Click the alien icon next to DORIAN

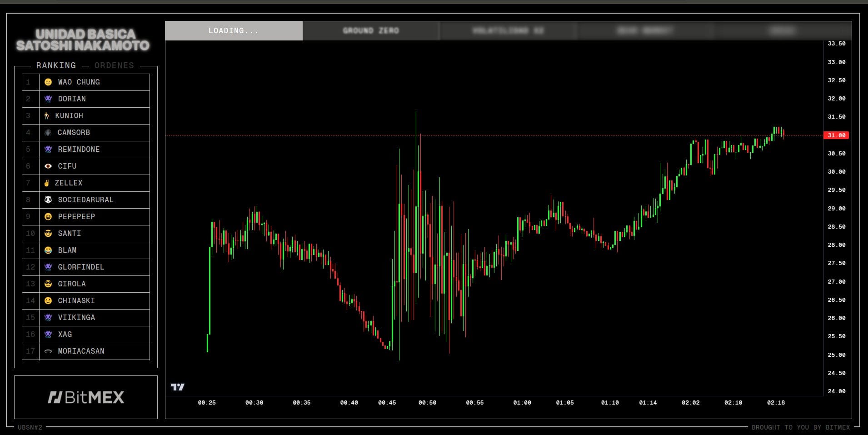point(48,99)
